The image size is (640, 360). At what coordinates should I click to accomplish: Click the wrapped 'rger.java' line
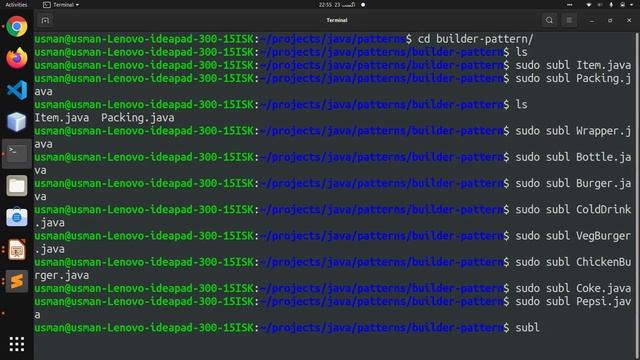(x=62, y=276)
